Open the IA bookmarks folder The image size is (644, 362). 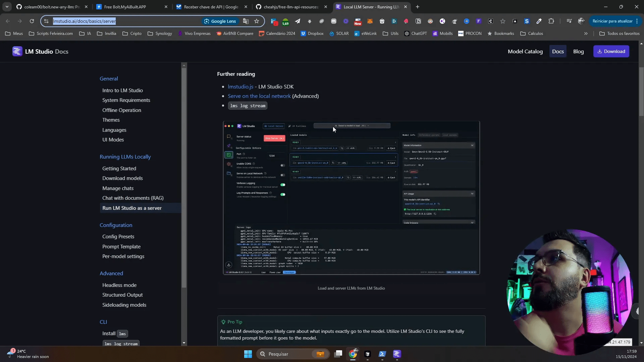(85, 34)
